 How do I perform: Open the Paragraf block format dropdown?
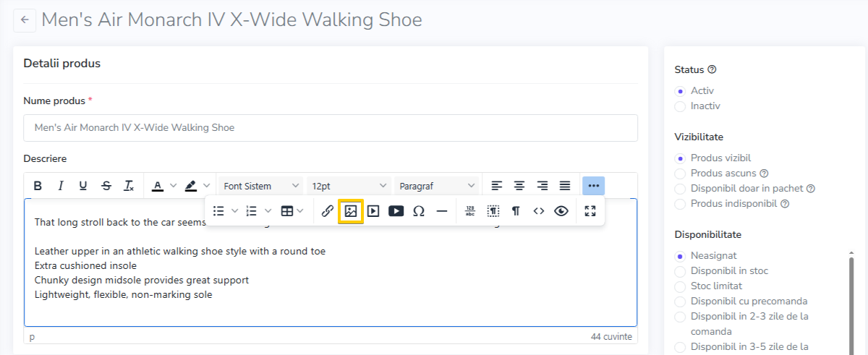[x=438, y=186]
